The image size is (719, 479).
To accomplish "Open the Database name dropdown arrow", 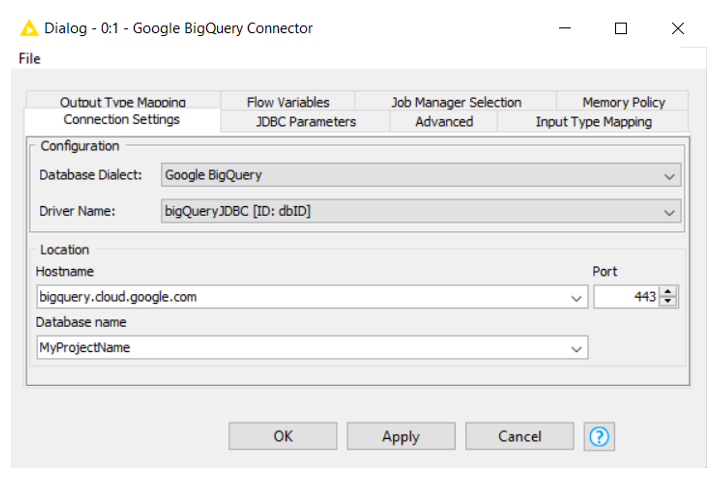I will click(576, 348).
